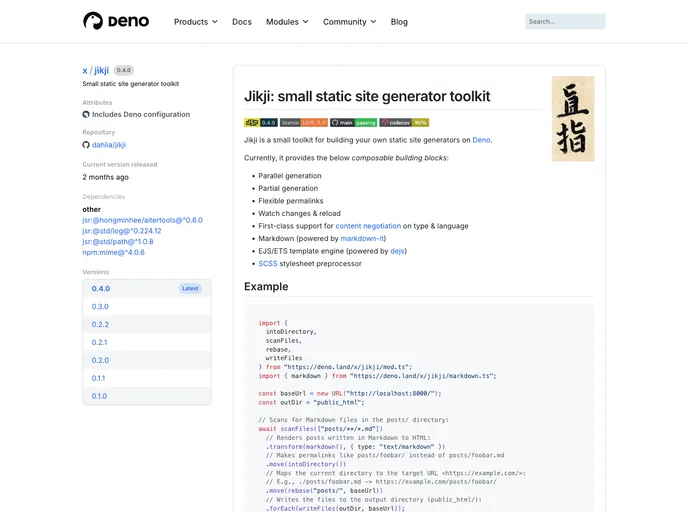
Task: Select version 0.2.2 in the Versions list
Action: point(147,325)
